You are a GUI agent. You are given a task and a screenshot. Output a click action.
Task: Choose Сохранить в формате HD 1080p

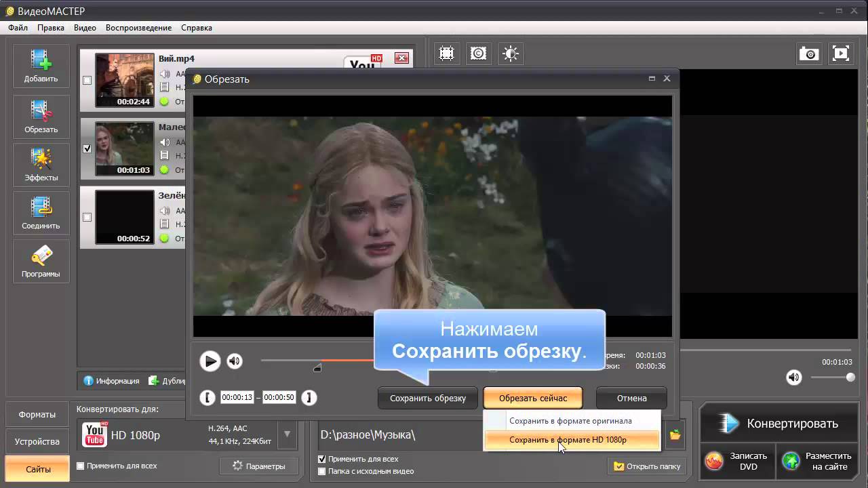[572, 440]
